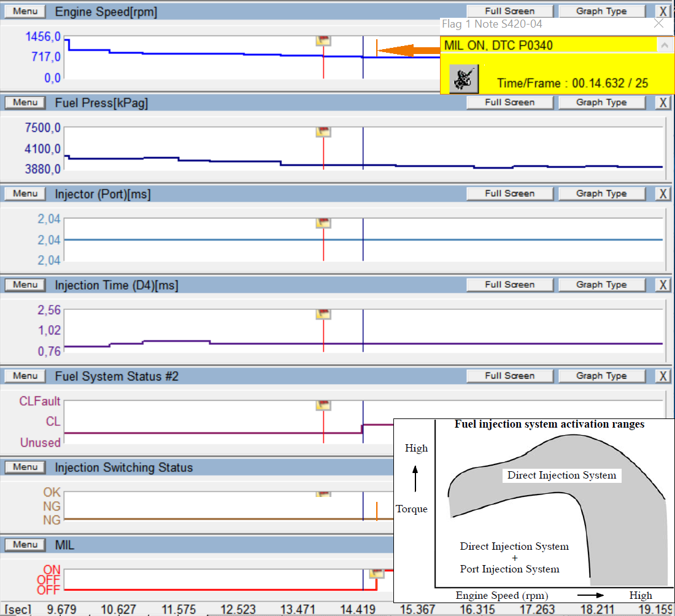Open Graph Type options for Injector (Port)
This screenshot has height=616, width=675.
tap(601, 194)
